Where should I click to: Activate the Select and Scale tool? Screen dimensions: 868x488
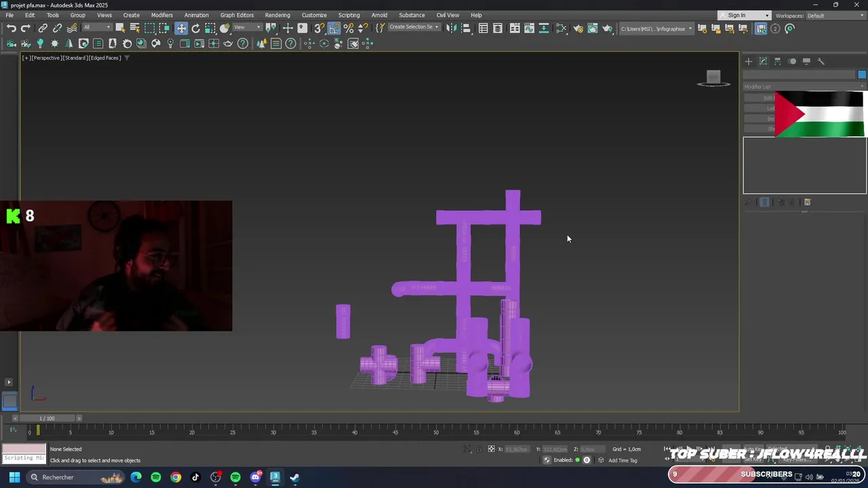[x=210, y=28]
